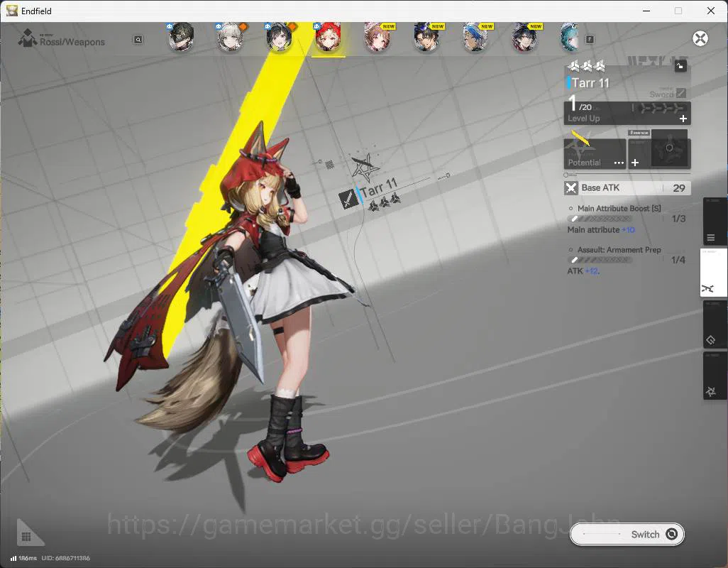Click the three dots on Potential
Image resolution: width=728 pixels, height=568 pixels.
619,163
